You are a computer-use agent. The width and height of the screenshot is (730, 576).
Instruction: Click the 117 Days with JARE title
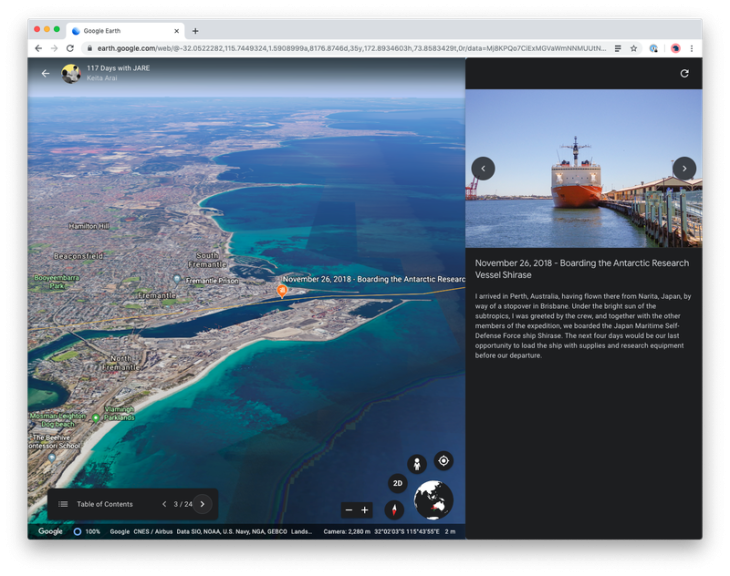[118, 68]
